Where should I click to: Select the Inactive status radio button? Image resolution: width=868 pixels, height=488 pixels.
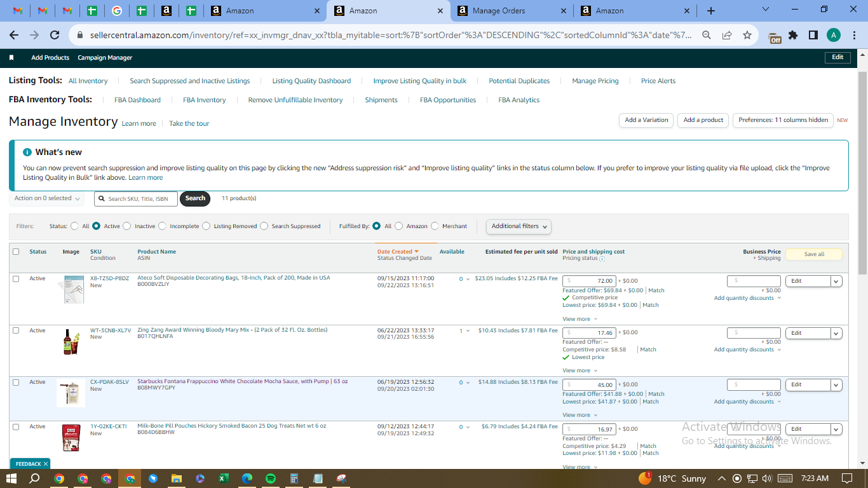tap(127, 226)
